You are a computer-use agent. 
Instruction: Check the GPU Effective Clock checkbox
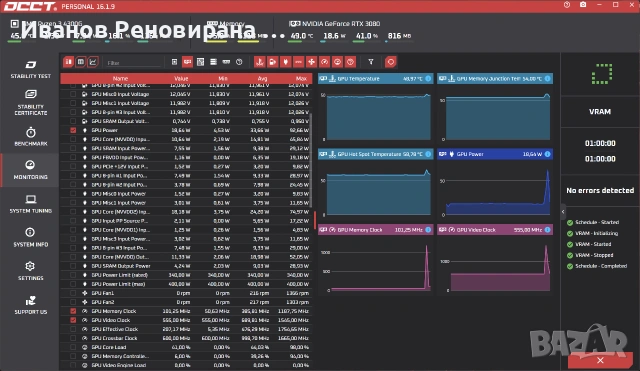73,329
